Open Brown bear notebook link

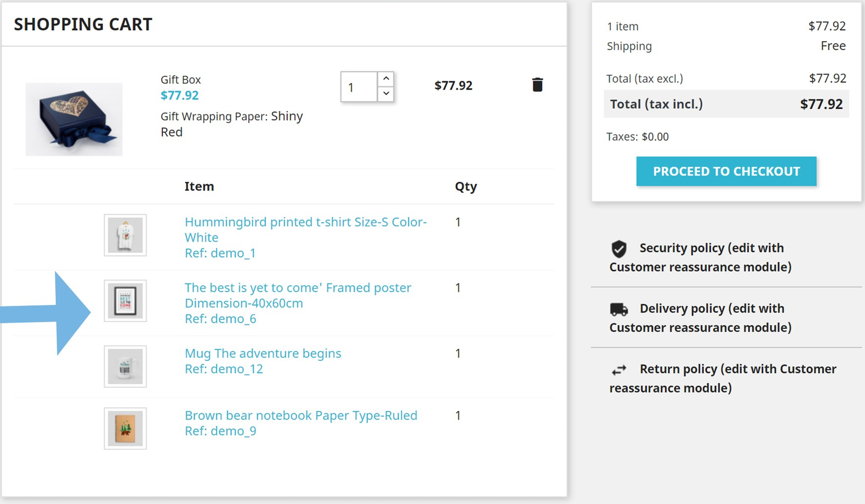point(301,415)
